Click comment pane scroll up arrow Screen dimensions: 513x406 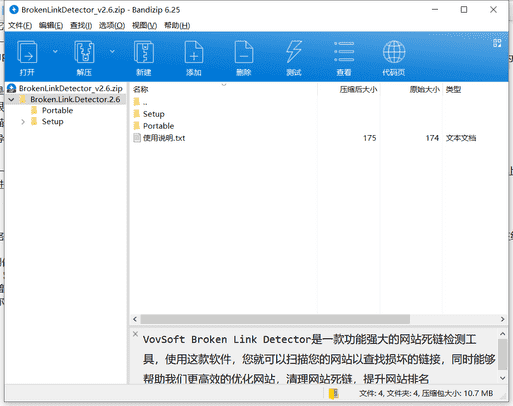pos(502,334)
